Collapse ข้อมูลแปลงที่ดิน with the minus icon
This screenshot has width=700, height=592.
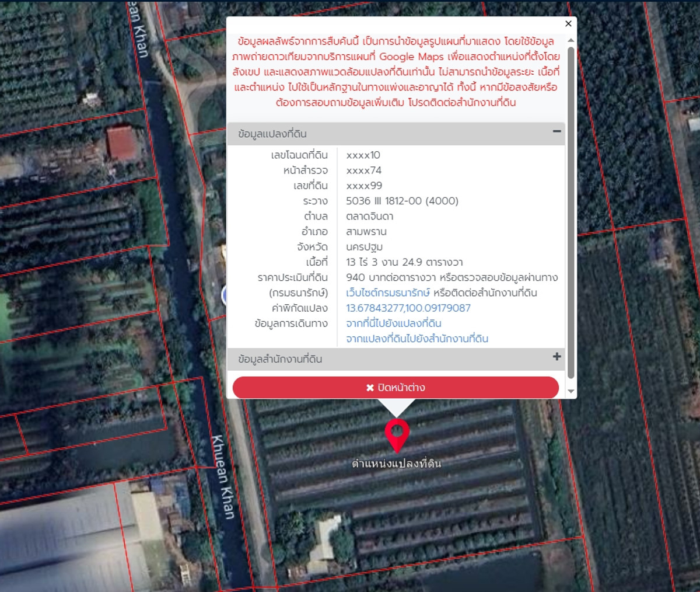pos(556,132)
